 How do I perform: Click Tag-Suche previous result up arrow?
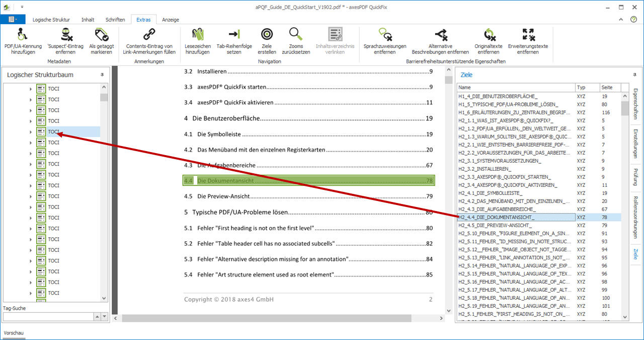tap(97, 316)
